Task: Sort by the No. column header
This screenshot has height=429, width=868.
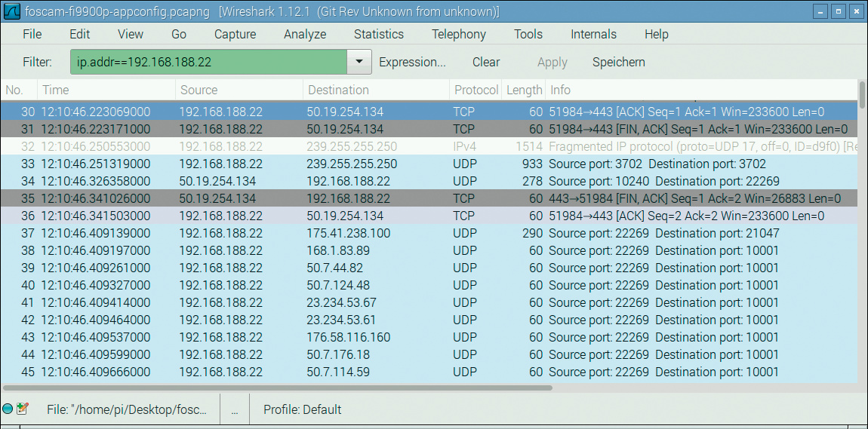Action: (x=19, y=90)
